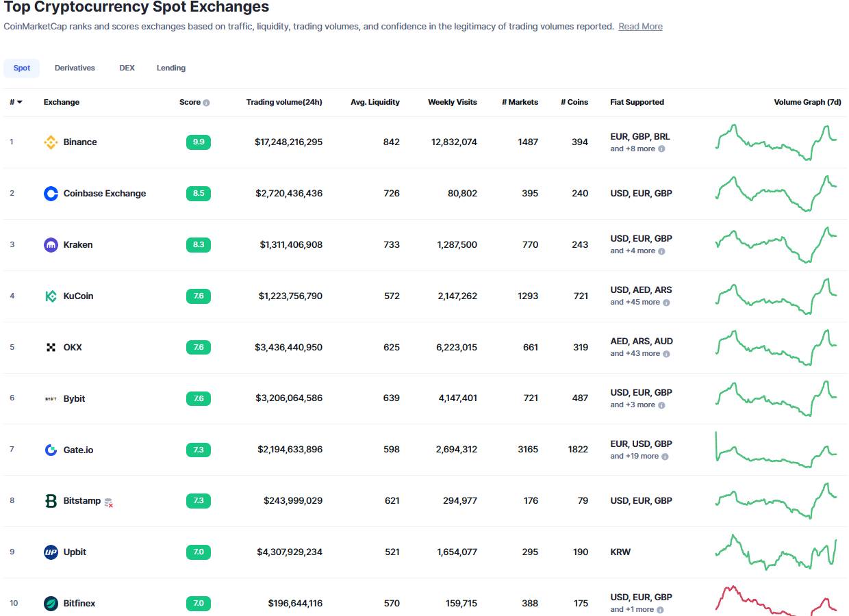Switch to the Derivatives tab

point(75,68)
